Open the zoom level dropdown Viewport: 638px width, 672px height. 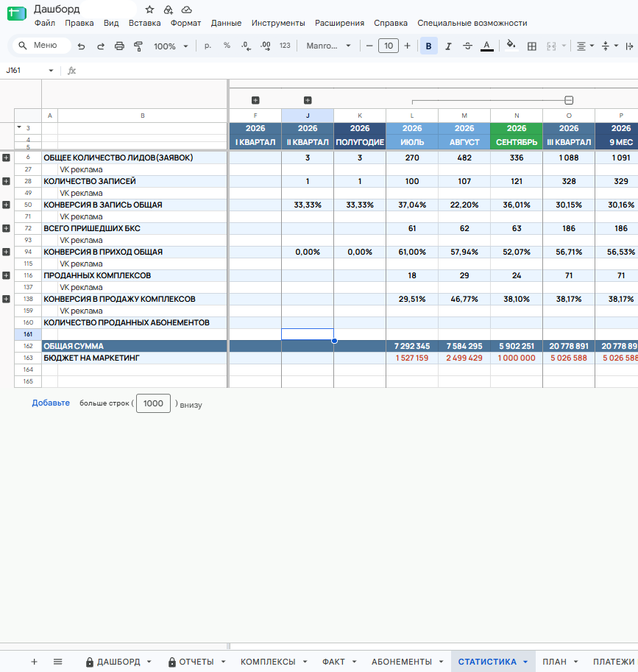click(171, 46)
